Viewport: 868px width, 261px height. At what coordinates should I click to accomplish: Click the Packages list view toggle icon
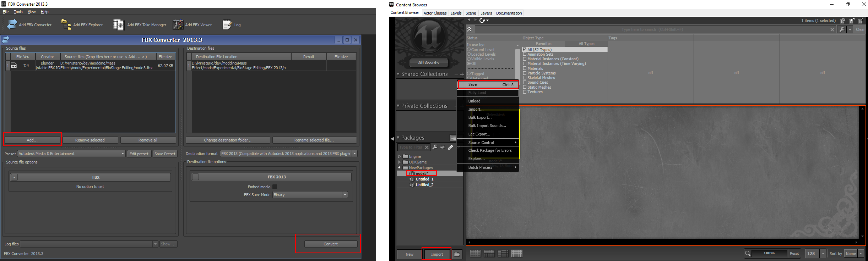pyautogui.click(x=453, y=138)
